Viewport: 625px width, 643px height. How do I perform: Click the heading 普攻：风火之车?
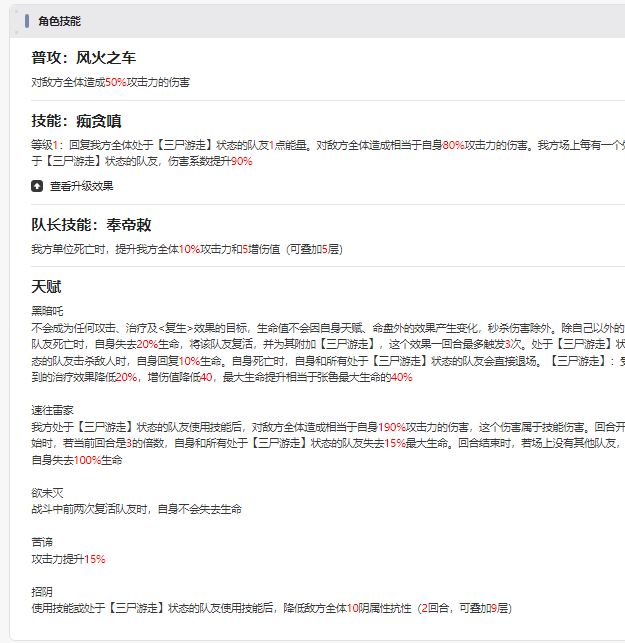pyautogui.click(x=84, y=58)
